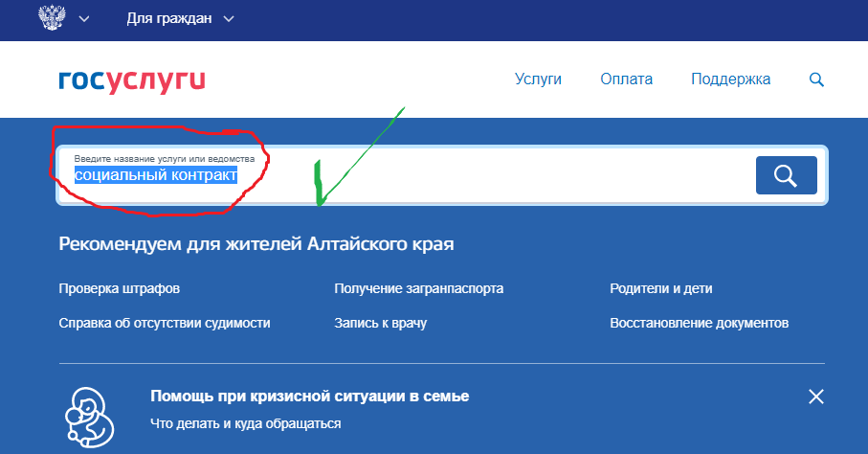Click "Что делать и куда обращаться" text
This screenshot has height=454, width=868.
pos(246,423)
